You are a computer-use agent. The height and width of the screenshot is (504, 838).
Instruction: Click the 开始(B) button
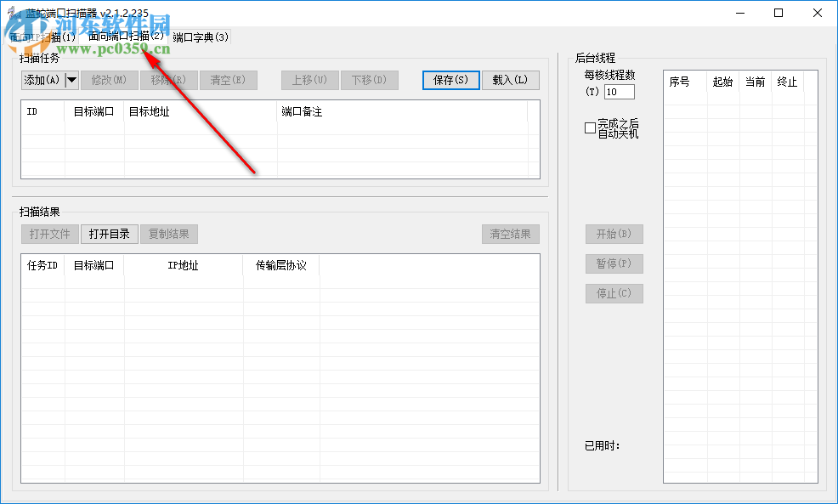tap(614, 234)
